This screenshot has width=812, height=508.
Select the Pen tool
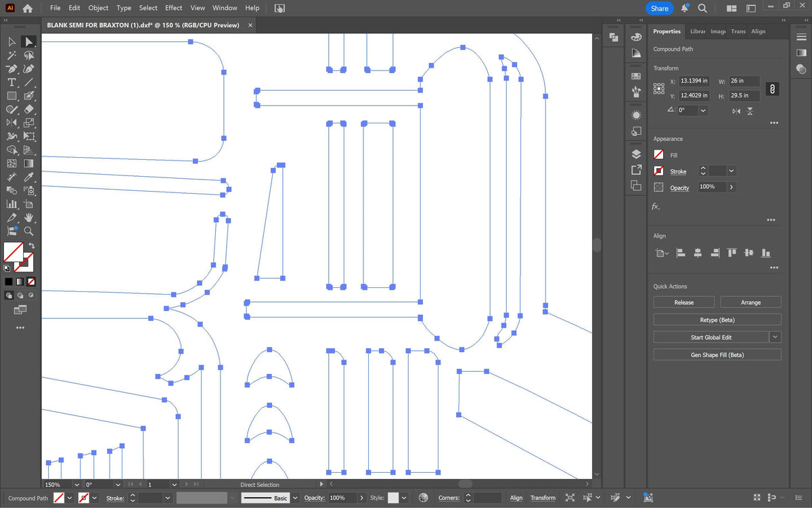12,69
